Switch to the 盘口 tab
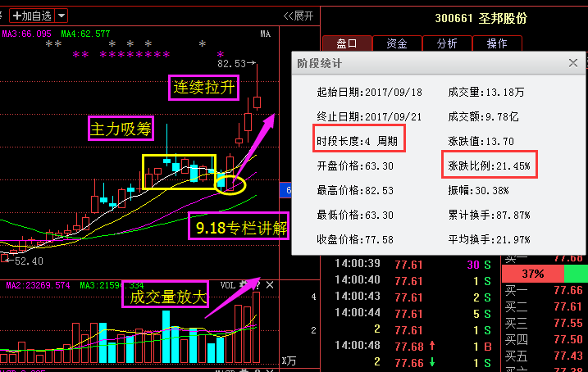 [347, 43]
